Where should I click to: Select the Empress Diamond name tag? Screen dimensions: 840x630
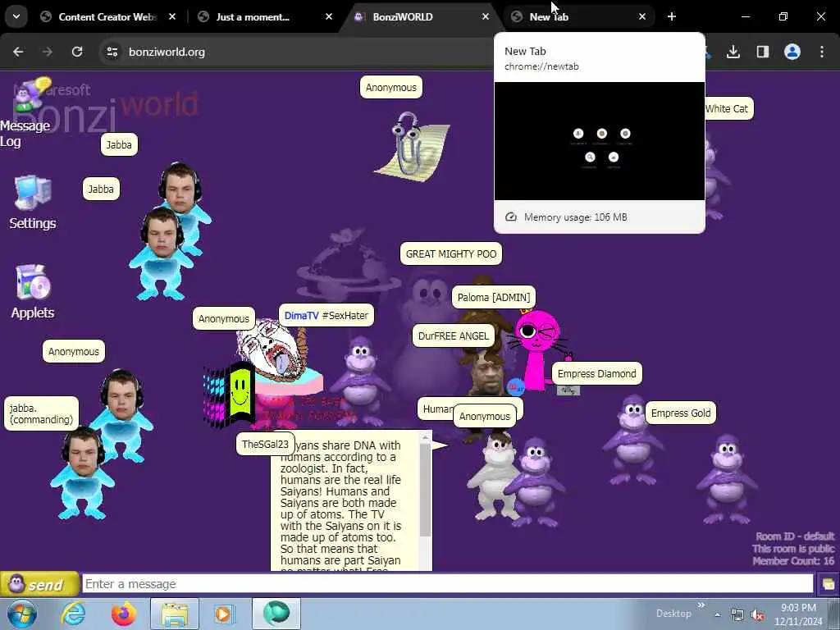(597, 374)
